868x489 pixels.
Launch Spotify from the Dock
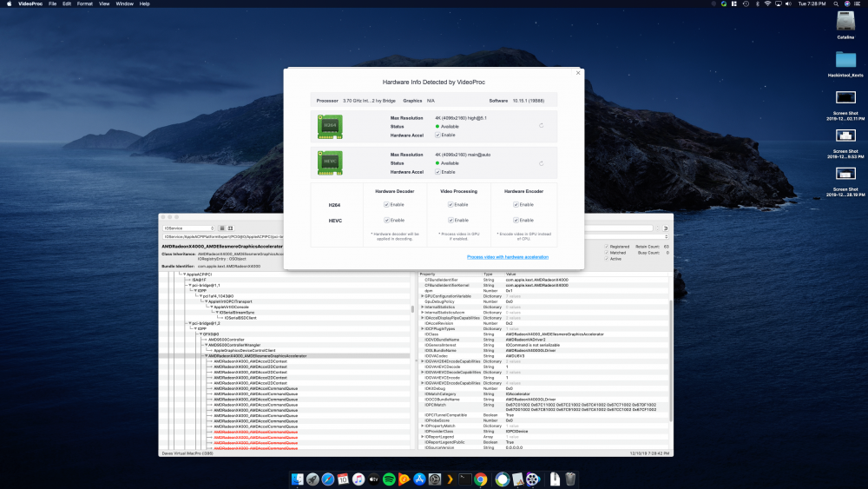(389, 479)
